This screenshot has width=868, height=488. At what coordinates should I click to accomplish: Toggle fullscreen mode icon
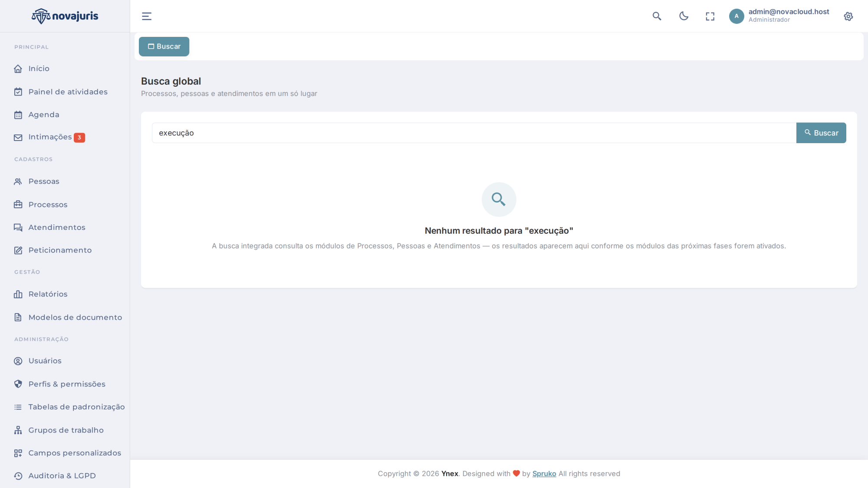710,16
